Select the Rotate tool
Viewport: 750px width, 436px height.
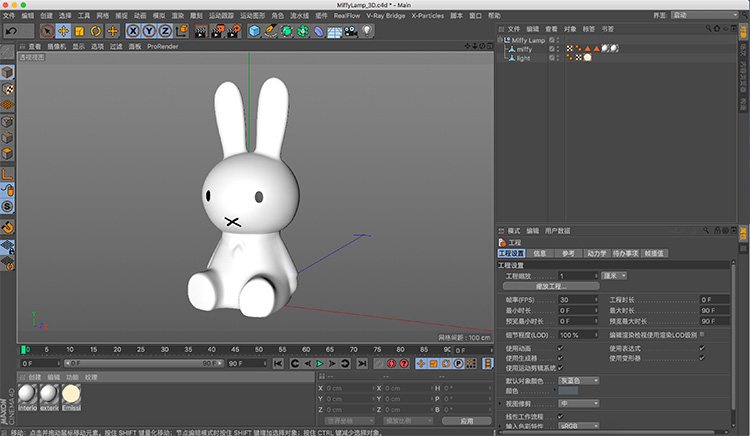[96, 31]
